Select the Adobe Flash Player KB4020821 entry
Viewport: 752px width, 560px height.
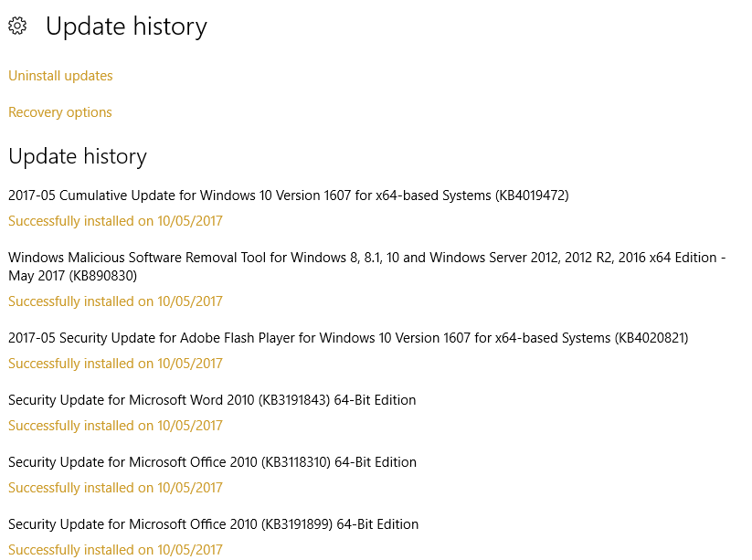(348, 338)
